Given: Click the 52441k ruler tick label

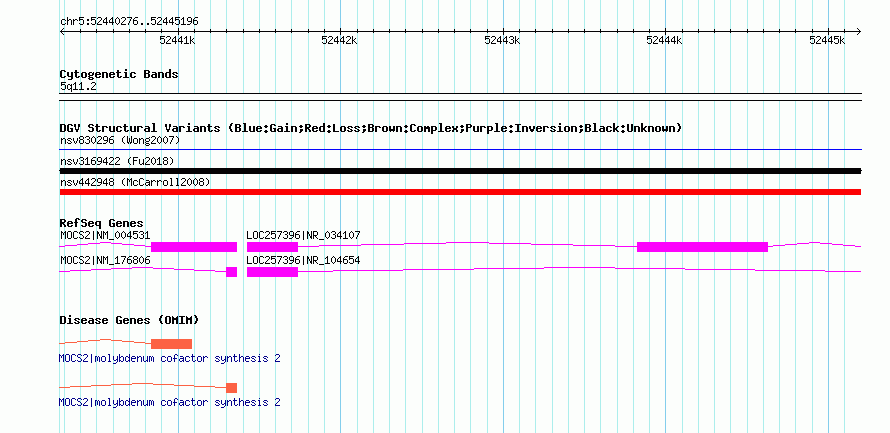Looking at the screenshot, I should (x=178, y=40).
